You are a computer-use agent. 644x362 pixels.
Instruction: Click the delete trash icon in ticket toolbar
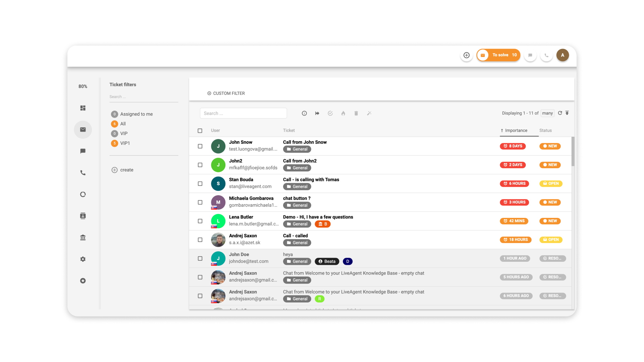click(356, 113)
